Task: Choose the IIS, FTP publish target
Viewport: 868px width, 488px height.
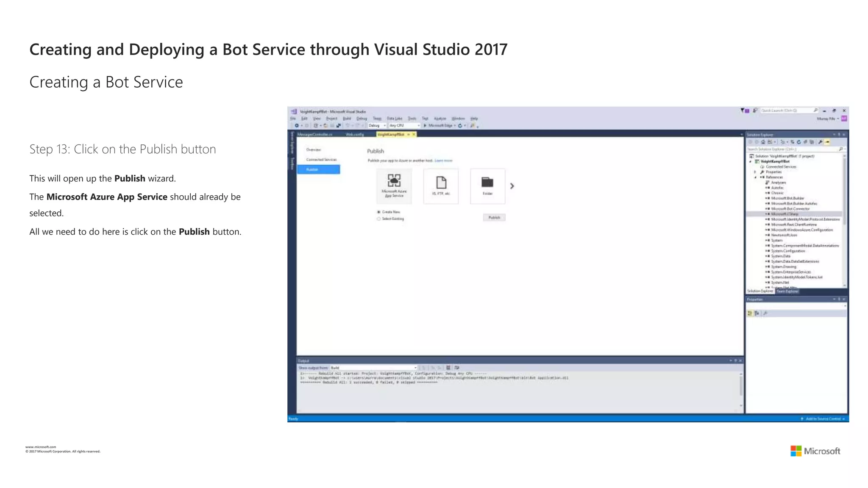Action: click(441, 186)
